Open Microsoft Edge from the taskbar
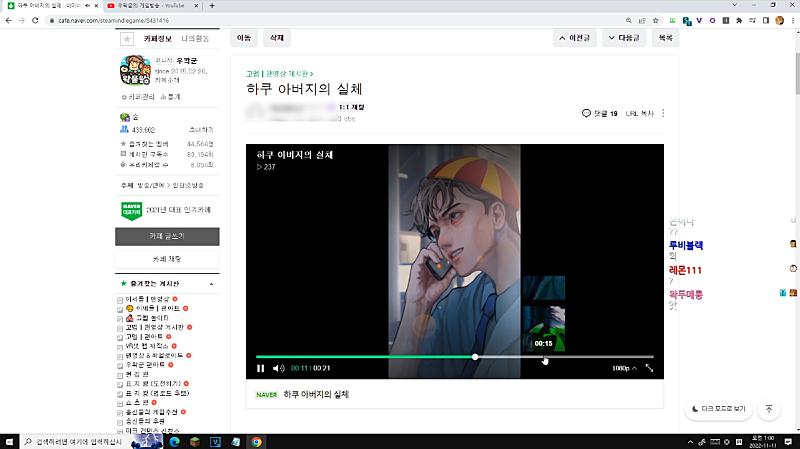Screen dimensions: 800x449 (174, 442)
